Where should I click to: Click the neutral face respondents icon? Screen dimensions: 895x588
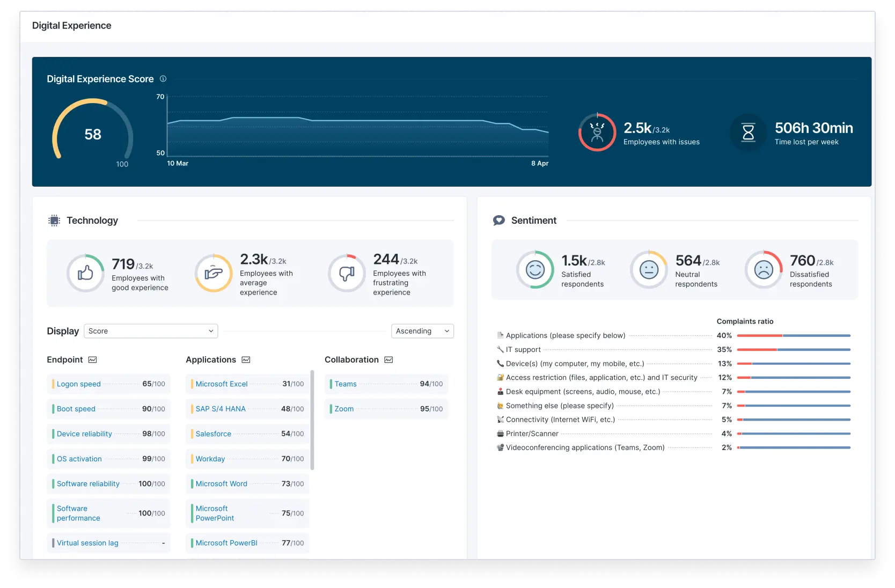pos(649,269)
